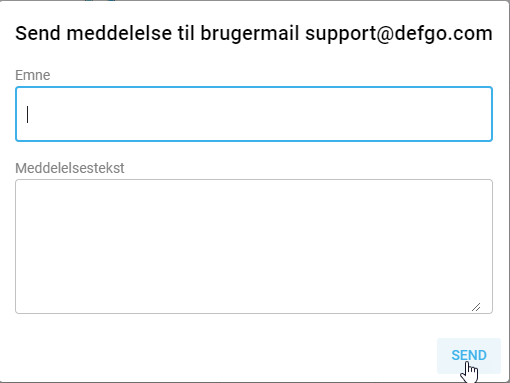Click the SEND button
510x383 pixels.
tap(469, 356)
